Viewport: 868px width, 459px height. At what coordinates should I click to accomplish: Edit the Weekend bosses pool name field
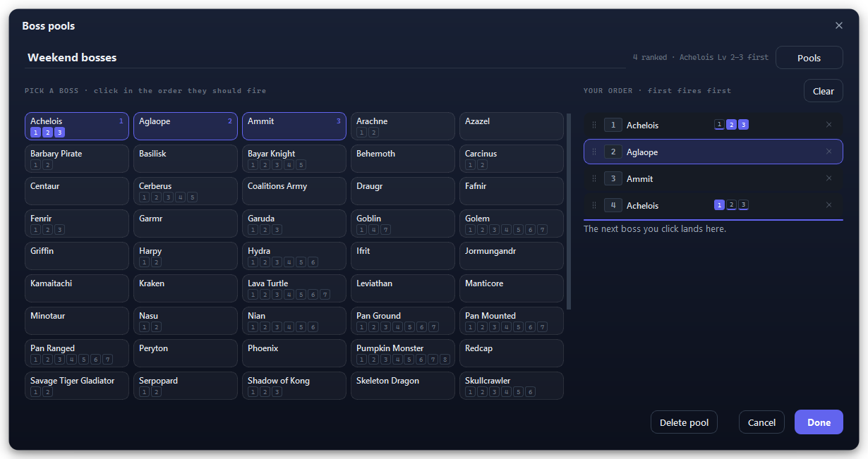(x=325, y=58)
